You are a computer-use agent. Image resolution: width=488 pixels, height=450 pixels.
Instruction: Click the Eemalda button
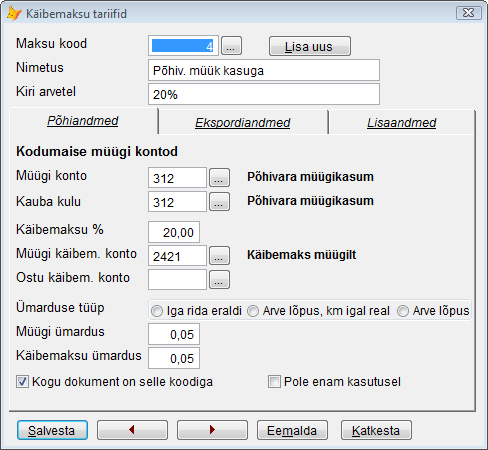point(292,430)
